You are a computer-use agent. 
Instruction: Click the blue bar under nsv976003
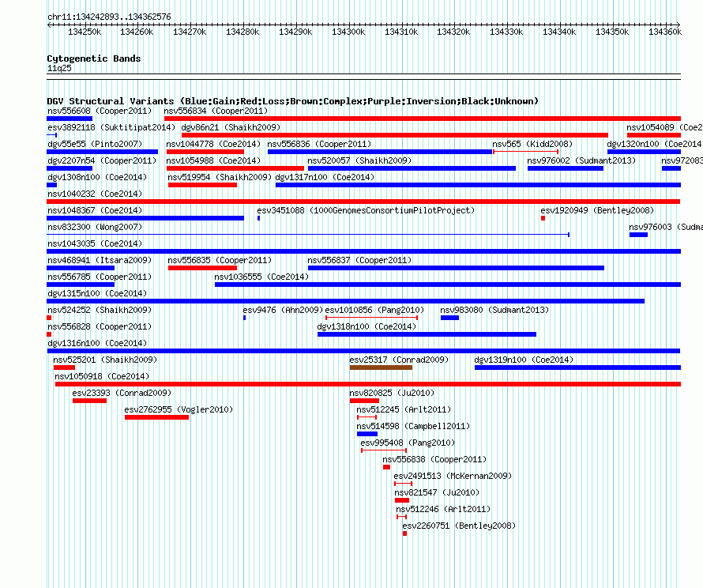tap(638, 235)
